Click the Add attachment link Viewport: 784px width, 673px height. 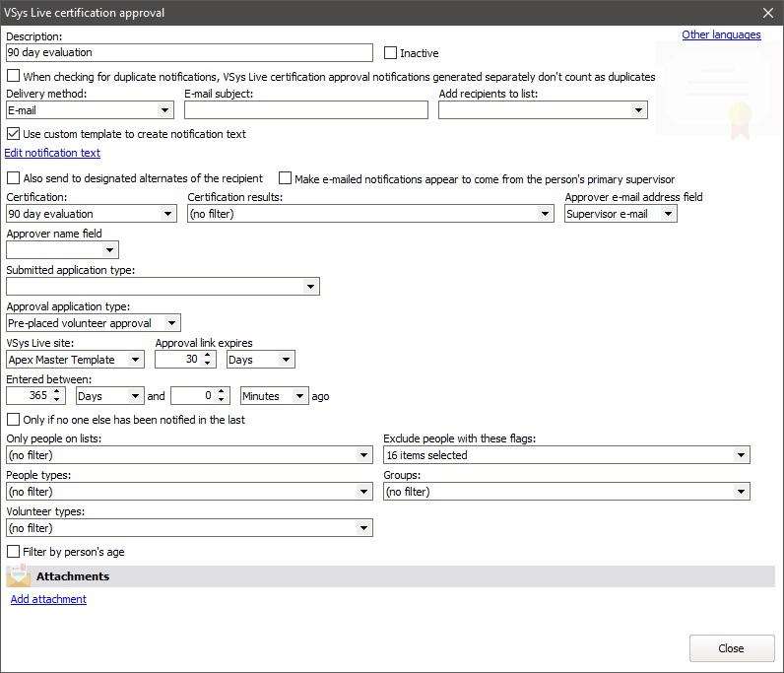(48, 599)
